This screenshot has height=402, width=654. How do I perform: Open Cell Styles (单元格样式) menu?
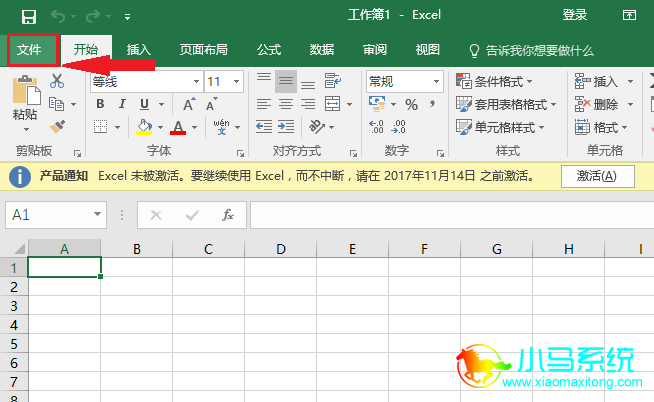500,127
